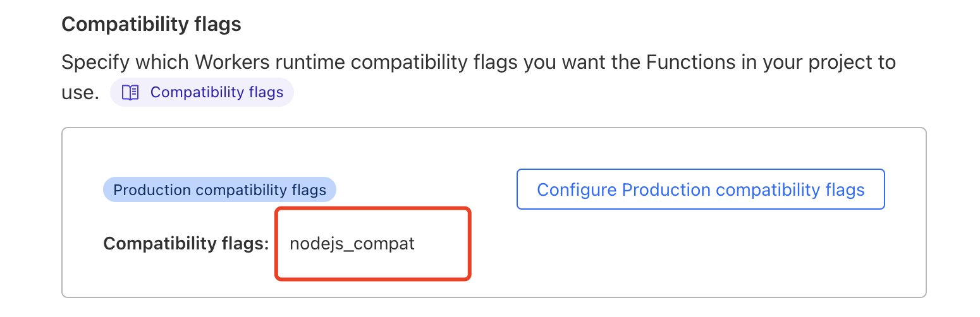Select the Production compatibility flags badge

click(219, 189)
